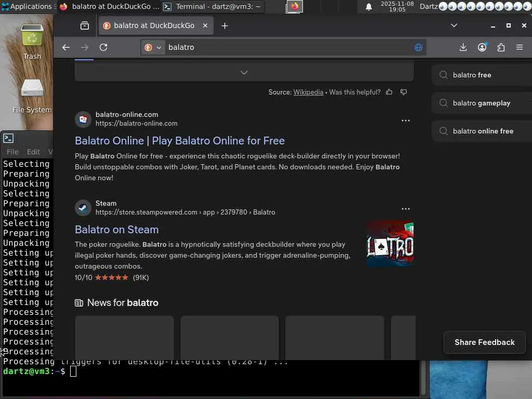
Task: Open a new tab with the plus icon
Action: click(224, 26)
